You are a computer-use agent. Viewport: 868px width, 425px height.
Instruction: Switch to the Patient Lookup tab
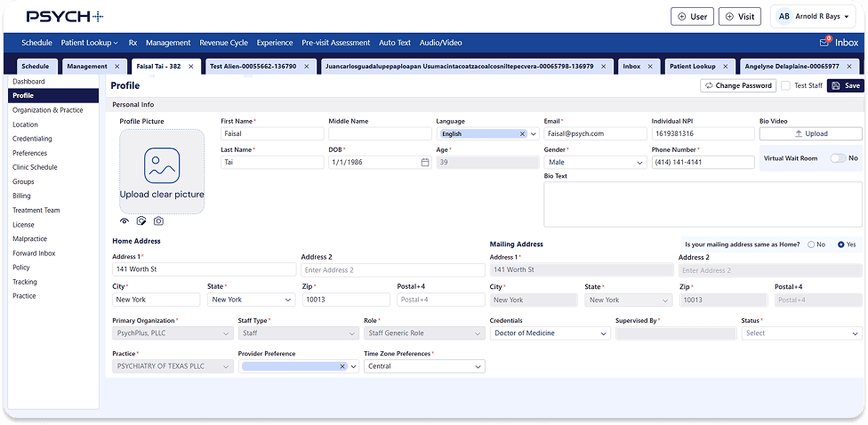pyautogui.click(x=692, y=67)
